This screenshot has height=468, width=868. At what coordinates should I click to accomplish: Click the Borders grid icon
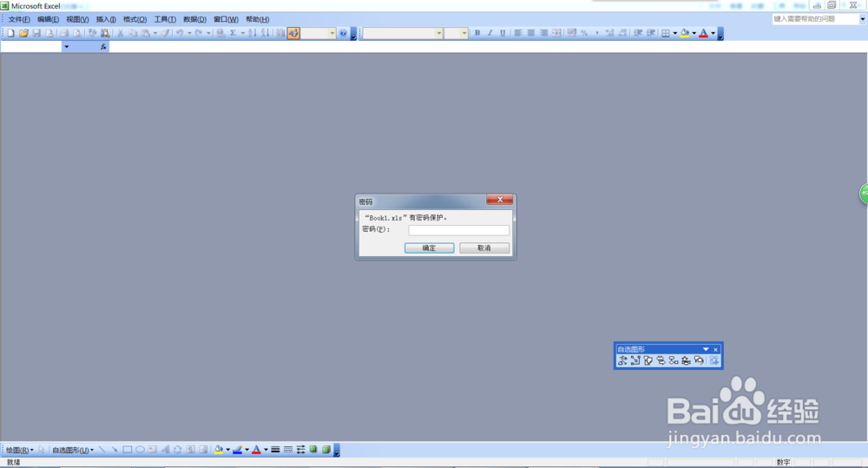click(666, 33)
